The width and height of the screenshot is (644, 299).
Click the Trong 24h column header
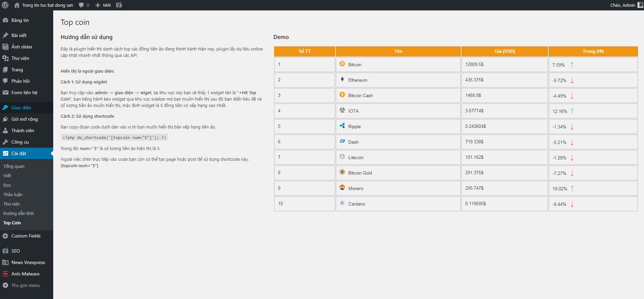point(593,51)
